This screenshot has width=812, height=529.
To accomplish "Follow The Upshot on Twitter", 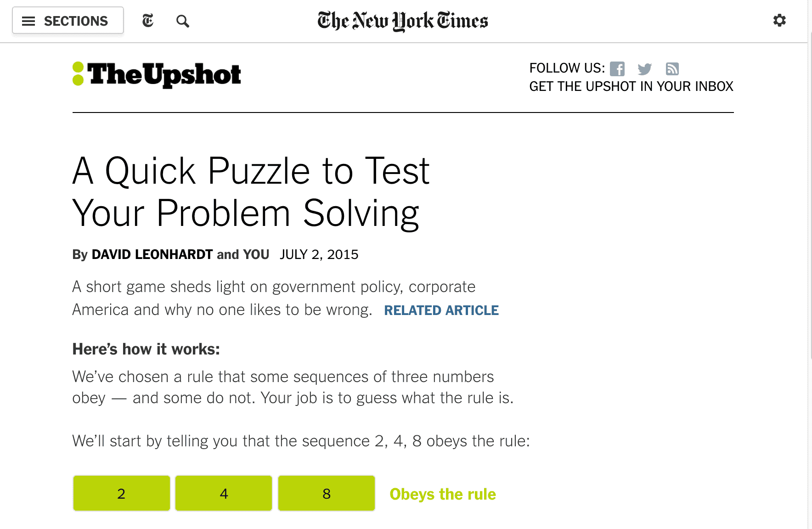I will pos(644,69).
